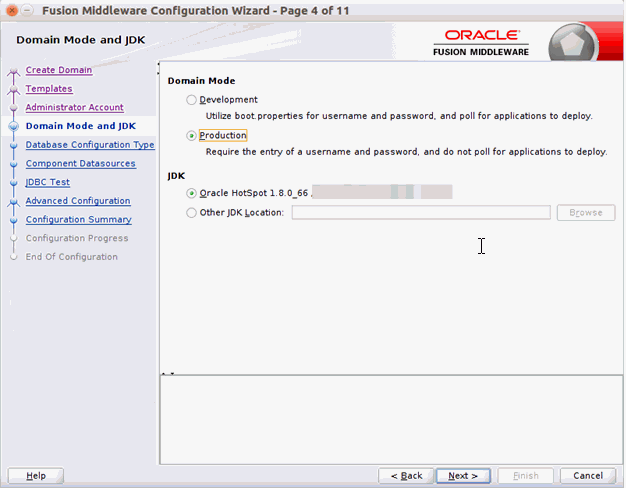
Task: Click the Production mode description text
Action: tap(406, 152)
